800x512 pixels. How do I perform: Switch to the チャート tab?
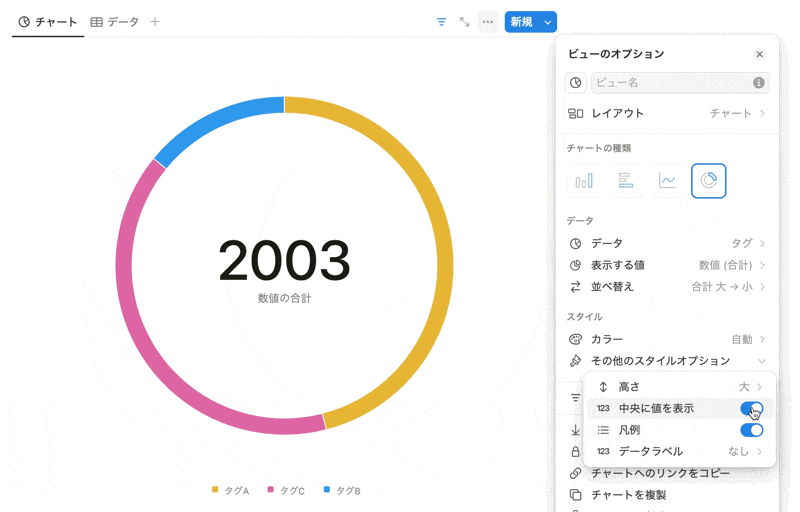click(48, 22)
